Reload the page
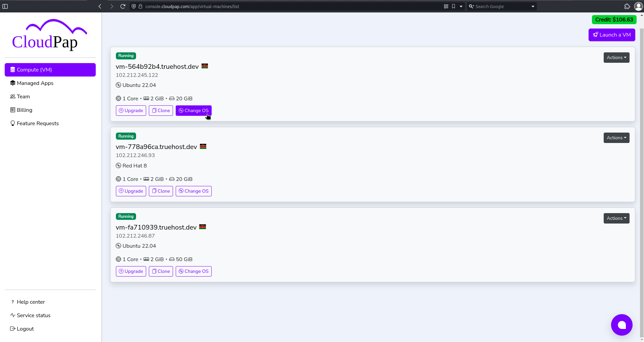The width and height of the screenshot is (644, 342). coord(123,6)
